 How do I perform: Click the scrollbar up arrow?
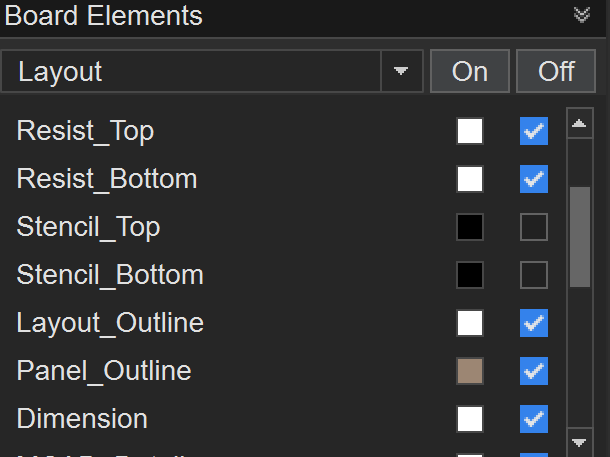(x=579, y=125)
